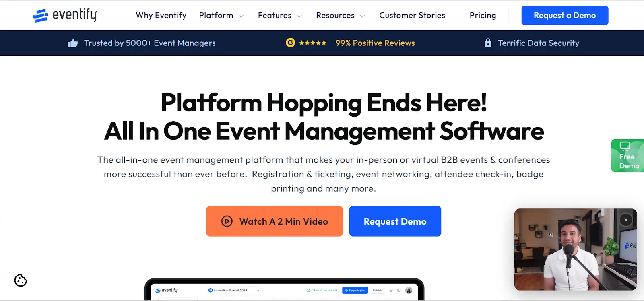
Task: Click the blue Request Demo button
Action: point(395,221)
